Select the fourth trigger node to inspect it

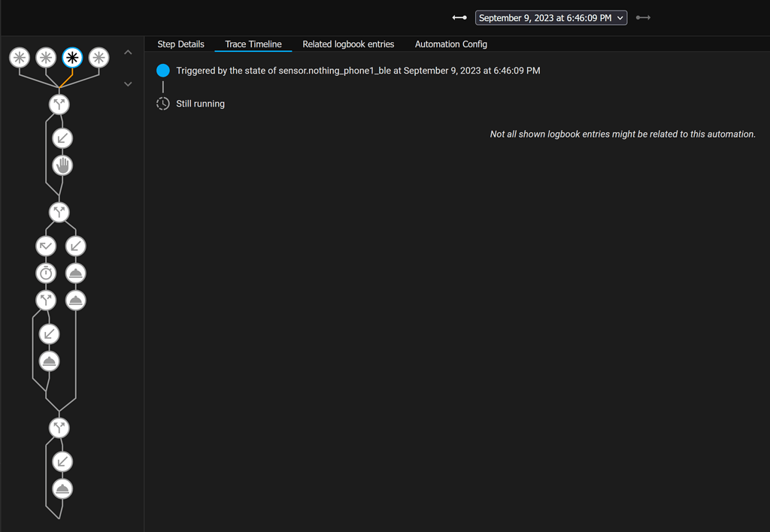[99, 57]
